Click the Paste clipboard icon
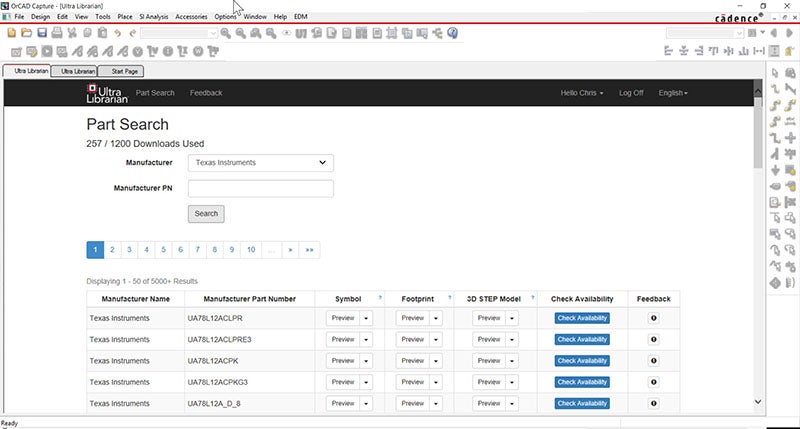This screenshot has height=429, width=800. [x=103, y=33]
